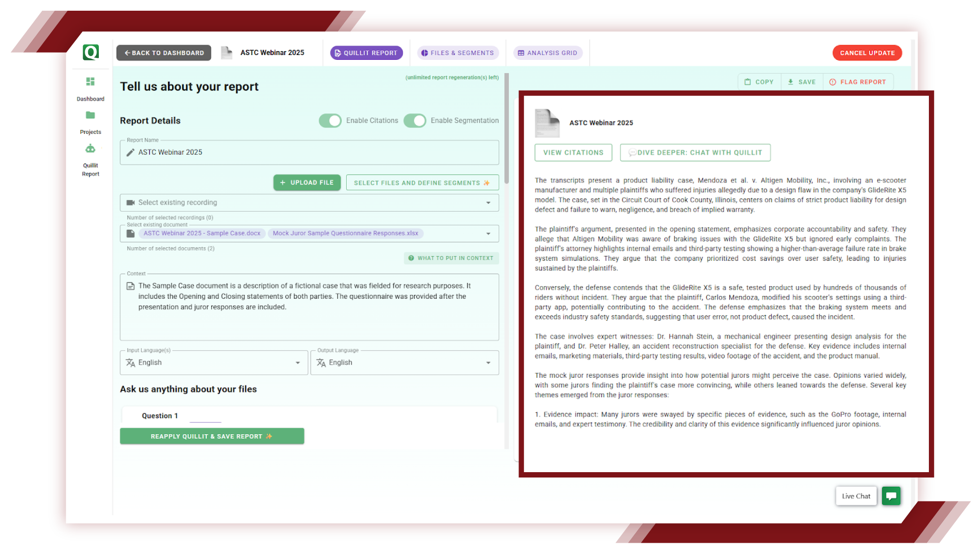Expand Select existing recording dropdown
980x551 pixels.
tap(488, 202)
